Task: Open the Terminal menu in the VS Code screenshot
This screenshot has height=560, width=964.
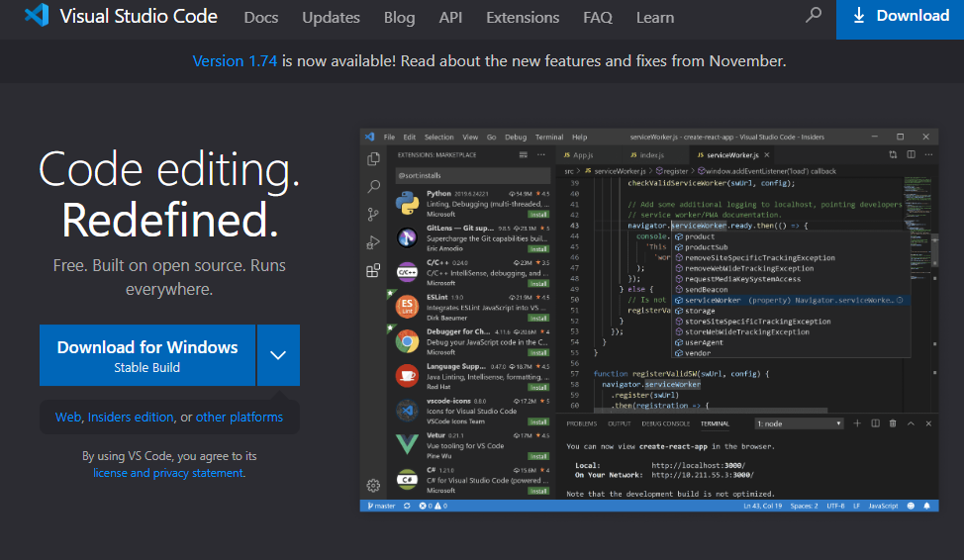Action: pyautogui.click(x=549, y=138)
